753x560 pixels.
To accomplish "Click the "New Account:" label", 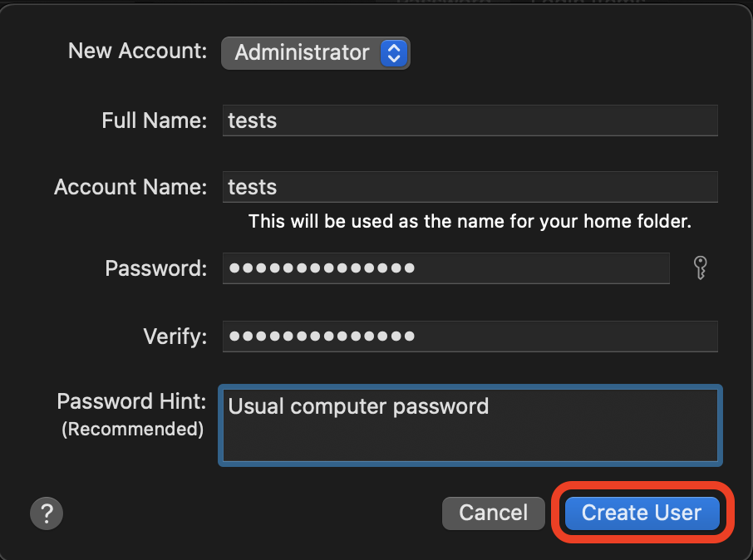I will pos(137,51).
